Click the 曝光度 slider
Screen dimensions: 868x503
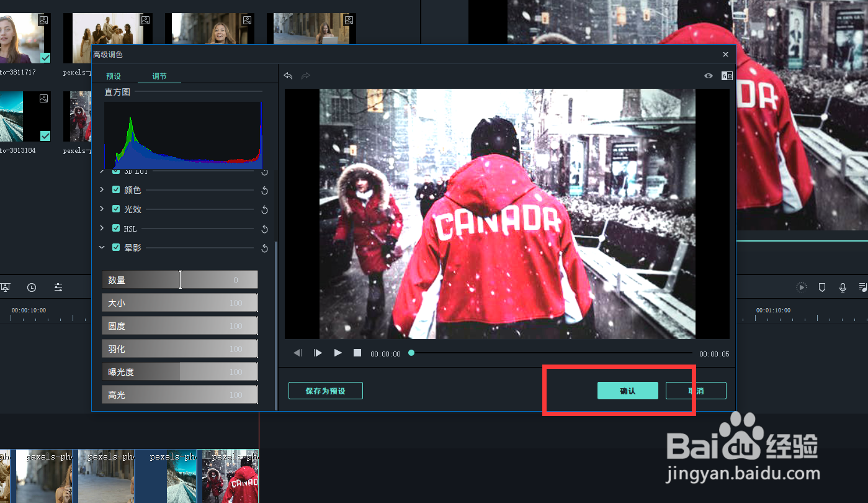pos(180,372)
